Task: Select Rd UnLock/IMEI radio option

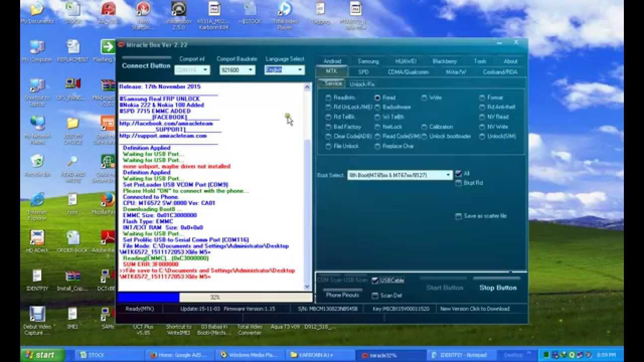Action: pos(329,107)
